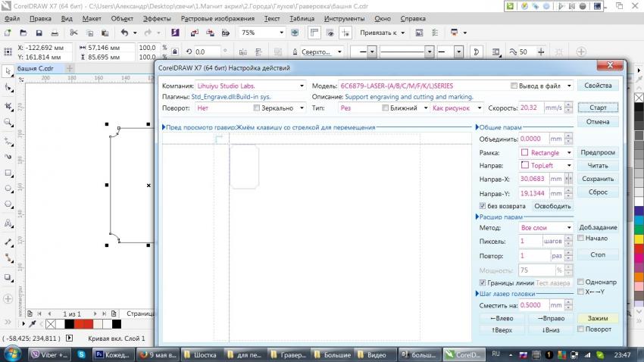Image resolution: width=644 pixels, height=362 pixels.
Task: Click the Open folder icon
Action: click(23, 33)
